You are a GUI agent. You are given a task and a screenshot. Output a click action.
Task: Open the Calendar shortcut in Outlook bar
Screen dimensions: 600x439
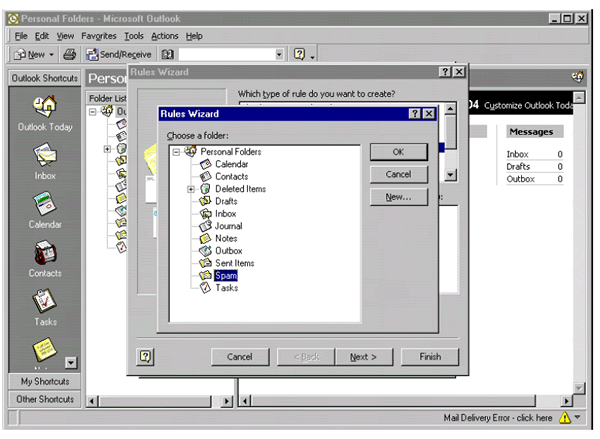[45, 204]
